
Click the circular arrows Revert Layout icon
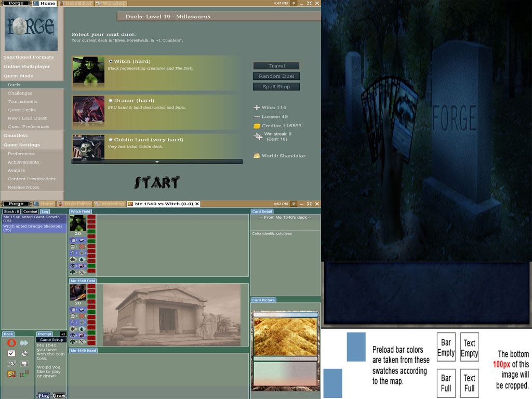tap(24, 353)
